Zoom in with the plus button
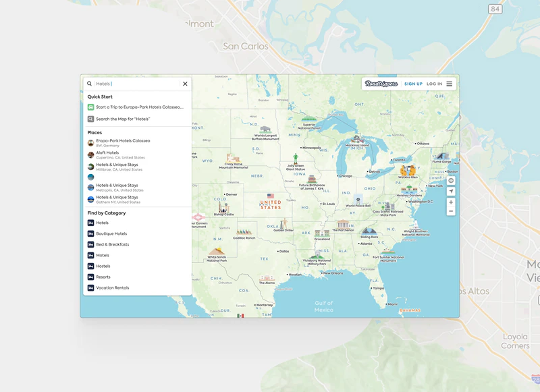The height and width of the screenshot is (392, 540). pyautogui.click(x=451, y=202)
